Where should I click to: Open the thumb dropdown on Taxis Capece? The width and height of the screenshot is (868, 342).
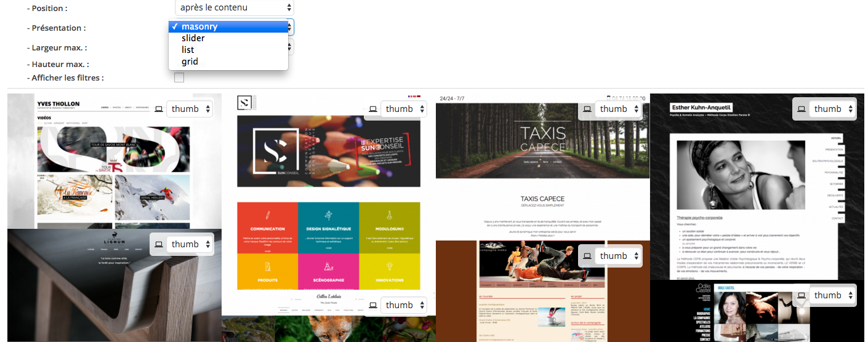click(x=617, y=109)
